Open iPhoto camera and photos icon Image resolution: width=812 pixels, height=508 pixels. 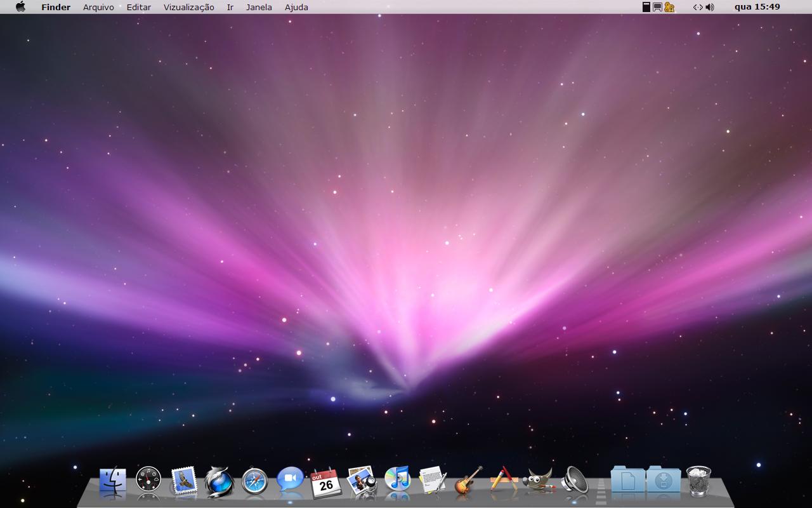362,481
